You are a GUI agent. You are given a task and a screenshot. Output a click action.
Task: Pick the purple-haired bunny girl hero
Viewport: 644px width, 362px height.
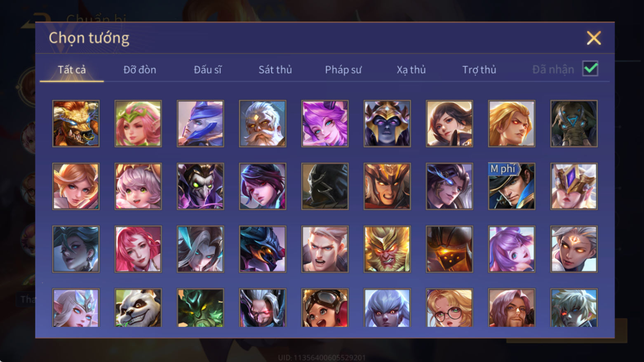click(x=512, y=249)
